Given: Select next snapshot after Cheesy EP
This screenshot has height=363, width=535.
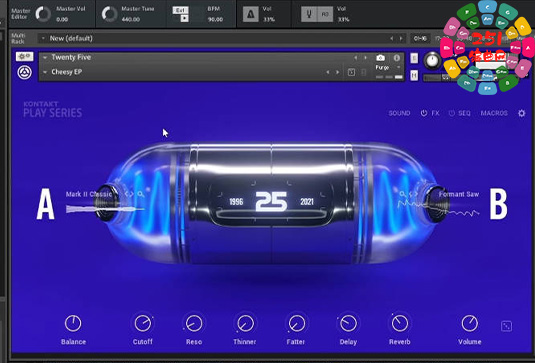Looking at the screenshot, I should click(x=337, y=72).
